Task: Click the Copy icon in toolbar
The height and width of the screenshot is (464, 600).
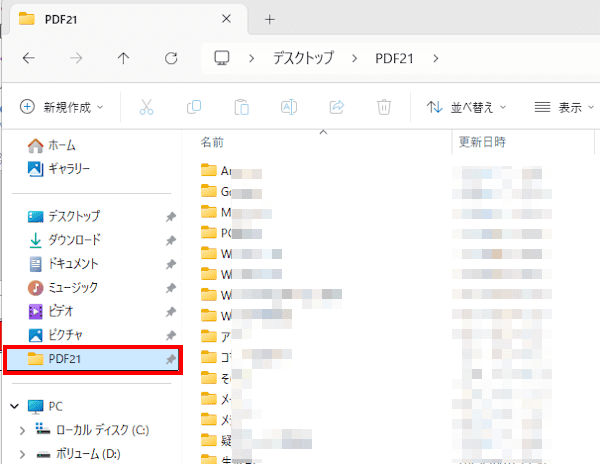Action: tap(193, 106)
